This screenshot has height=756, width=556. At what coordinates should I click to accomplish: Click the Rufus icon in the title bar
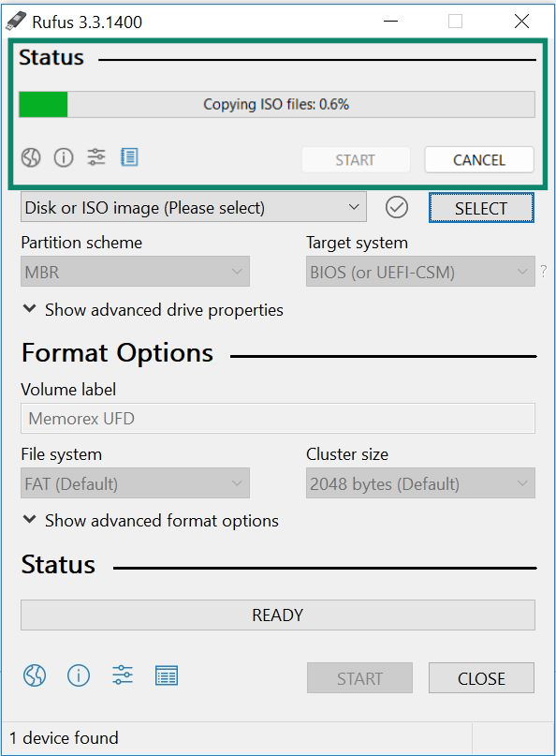[x=16, y=21]
